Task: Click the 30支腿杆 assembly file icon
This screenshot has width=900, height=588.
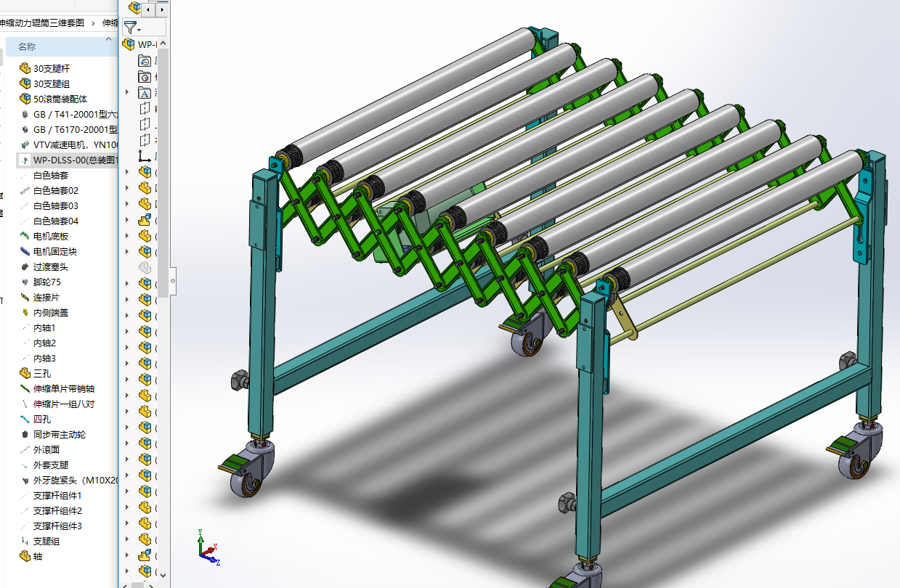Action: click(25, 68)
